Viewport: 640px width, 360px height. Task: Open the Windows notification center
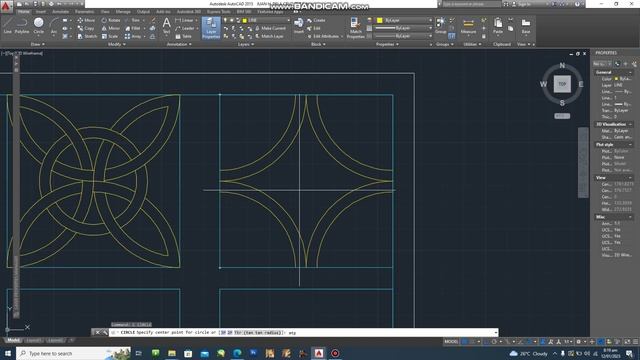tap(629, 353)
